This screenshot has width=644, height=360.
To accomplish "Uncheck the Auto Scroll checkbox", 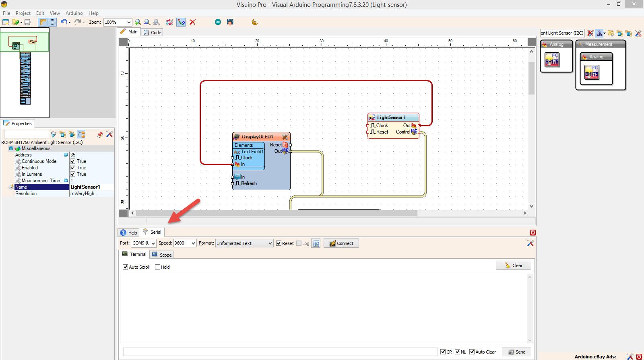I will tap(126, 267).
